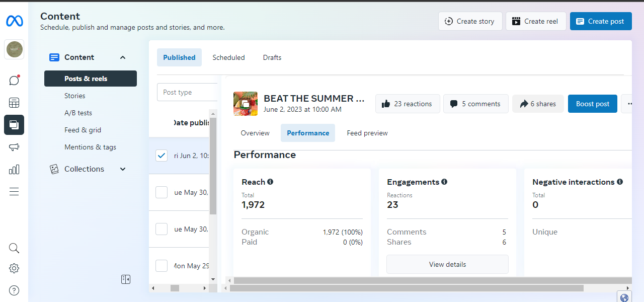Open the Inbox chat bubble icon
Viewport: 644px width, 302px height.
(14, 81)
